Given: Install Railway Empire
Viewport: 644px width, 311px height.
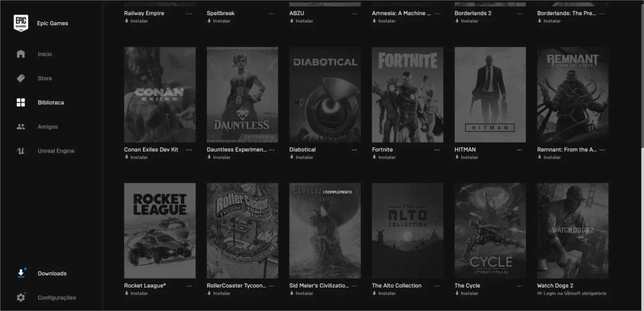Looking at the screenshot, I should [x=136, y=21].
